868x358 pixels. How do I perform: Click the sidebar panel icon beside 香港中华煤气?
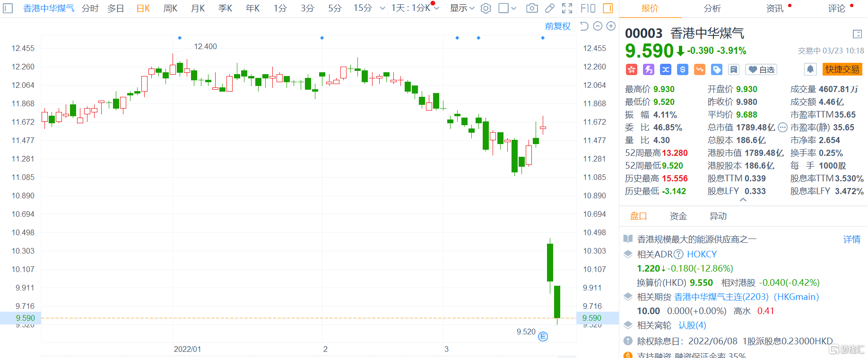pyautogui.click(x=8, y=8)
